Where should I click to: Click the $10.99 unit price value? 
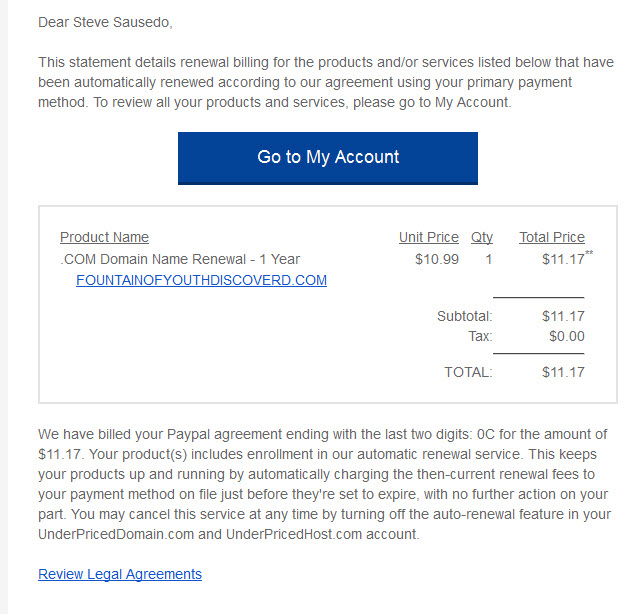437,259
